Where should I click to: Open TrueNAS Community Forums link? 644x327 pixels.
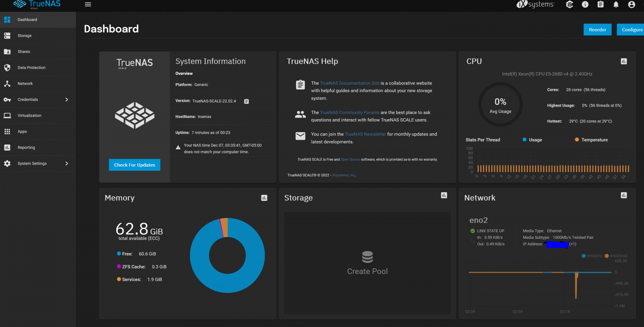coord(350,112)
